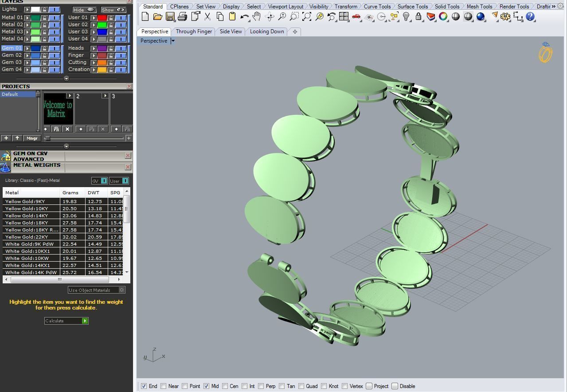567x392 pixels.
Task: Click the dimension tool icon
Action: pyautogui.click(x=518, y=17)
